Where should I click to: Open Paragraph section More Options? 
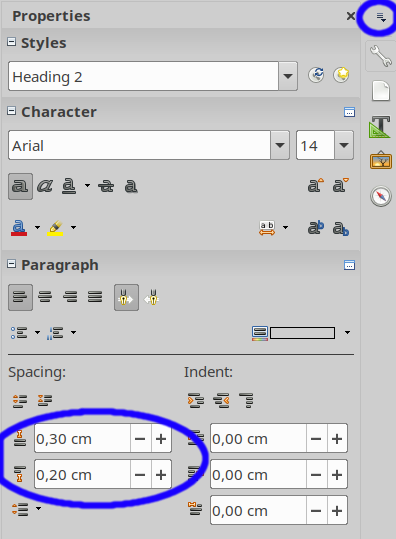click(x=350, y=265)
